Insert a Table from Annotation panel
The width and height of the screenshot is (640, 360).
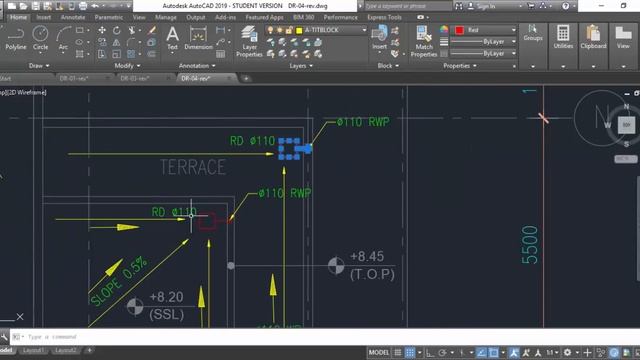tap(220, 54)
